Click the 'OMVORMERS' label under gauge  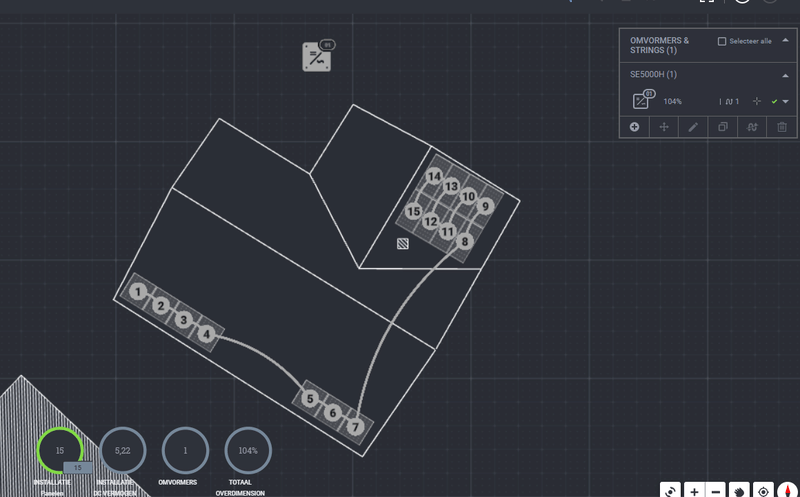click(x=178, y=482)
